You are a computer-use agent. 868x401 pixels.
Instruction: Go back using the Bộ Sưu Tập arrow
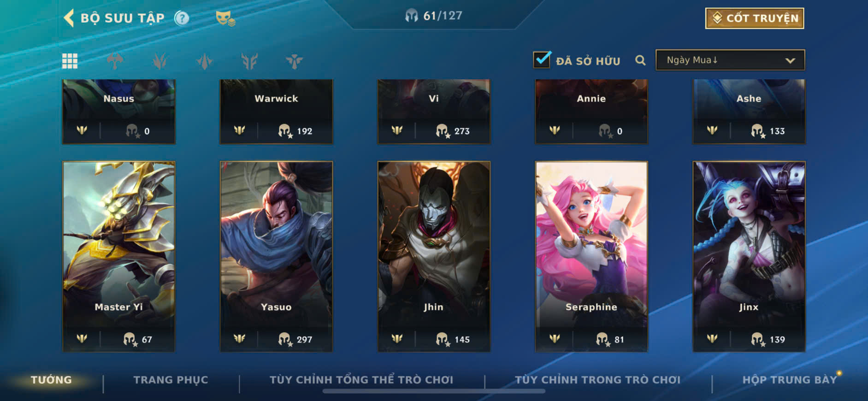point(69,18)
